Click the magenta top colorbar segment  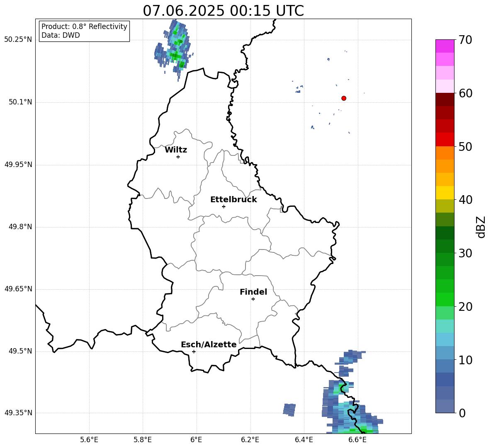(x=445, y=46)
